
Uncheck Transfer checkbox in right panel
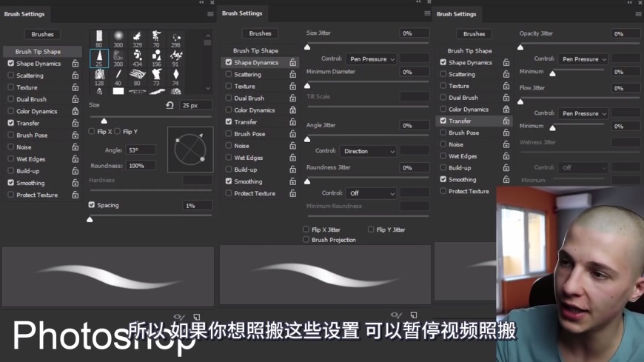click(443, 121)
